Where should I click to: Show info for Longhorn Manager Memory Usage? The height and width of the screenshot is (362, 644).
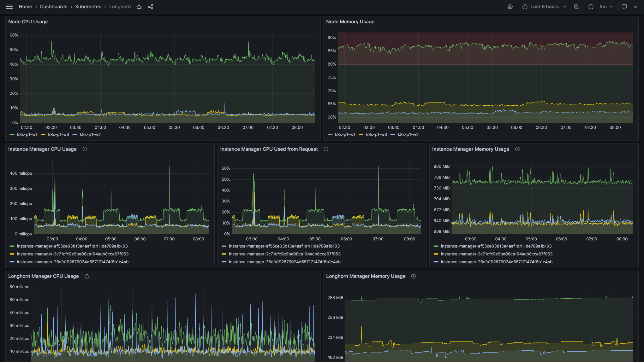pyautogui.click(x=413, y=276)
